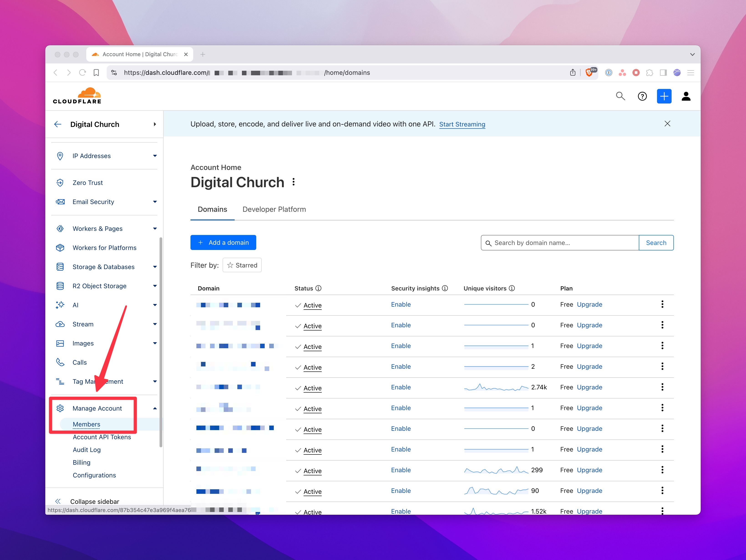Click the Tag Management icon

coord(60,382)
